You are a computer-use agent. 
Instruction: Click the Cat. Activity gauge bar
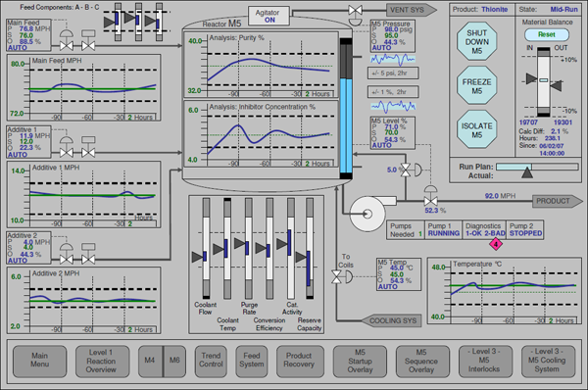point(291,248)
